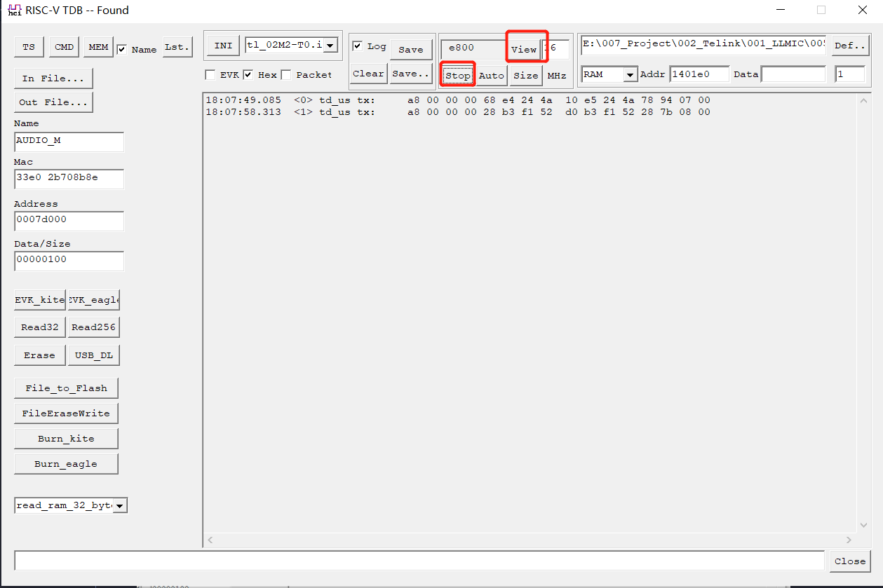Open the CMD panel
This screenshot has width=883, height=588.
[x=64, y=46]
